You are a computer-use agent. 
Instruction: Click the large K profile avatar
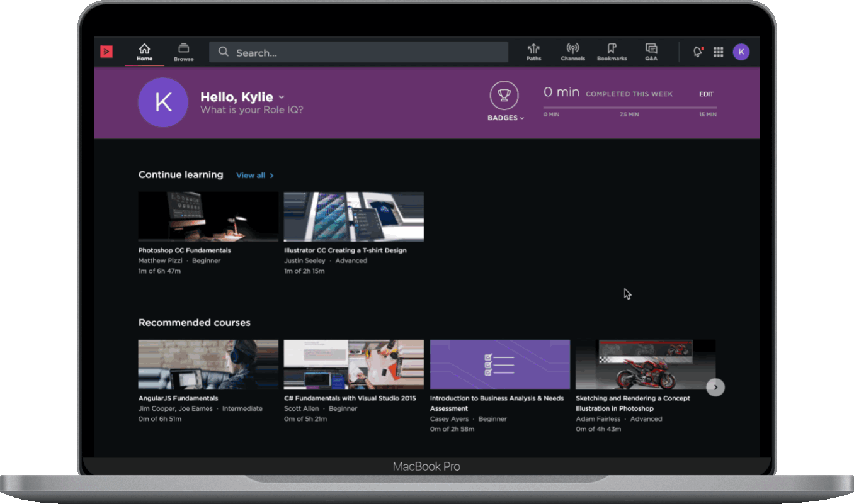point(163,103)
